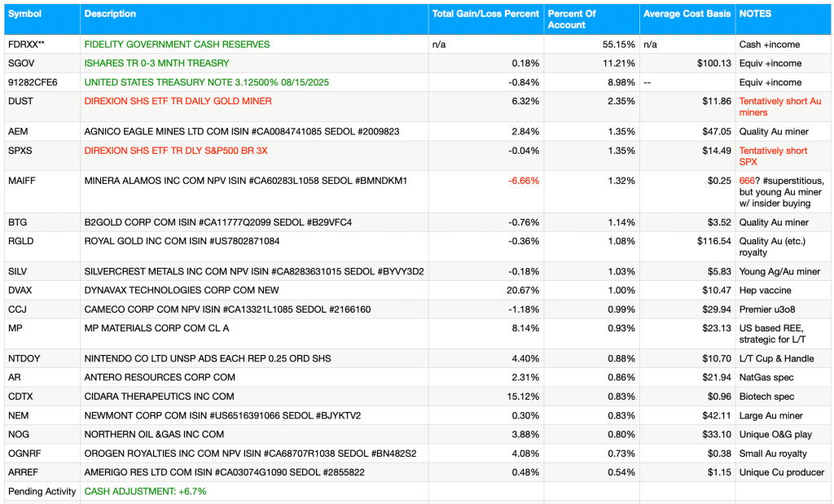This screenshot has width=834, height=504.
Task: Click the 'Tentatively short Au miners' note
Action: coord(780,107)
